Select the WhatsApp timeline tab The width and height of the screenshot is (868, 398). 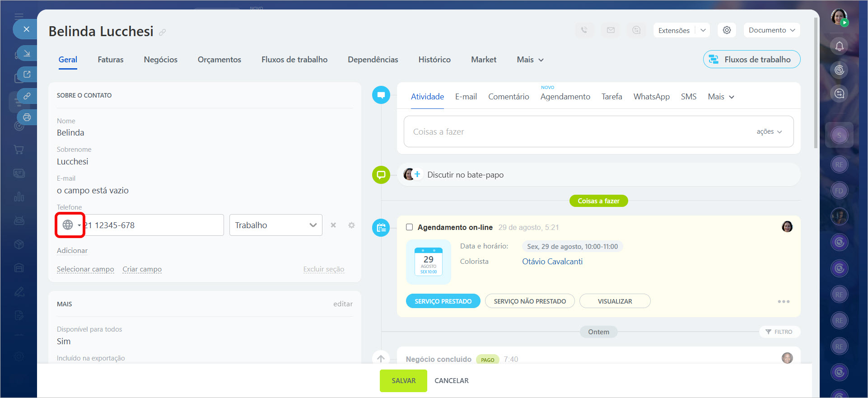click(651, 97)
